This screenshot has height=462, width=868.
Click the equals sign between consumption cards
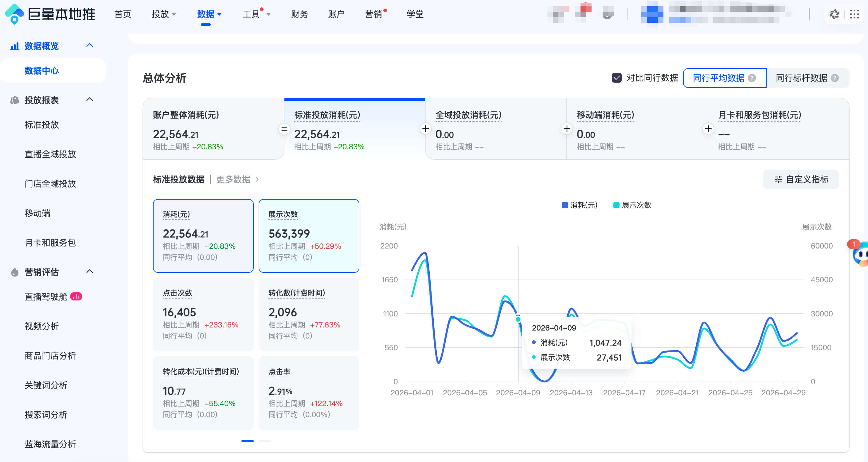(x=284, y=129)
